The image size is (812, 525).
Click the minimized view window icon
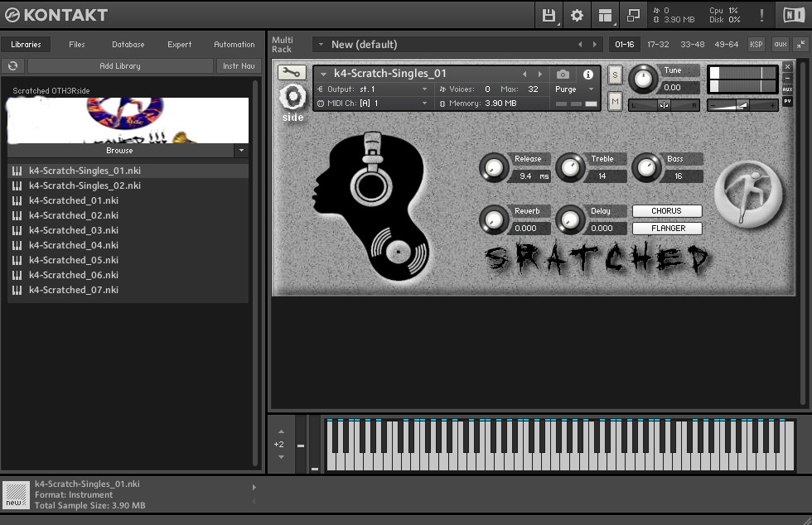click(x=633, y=16)
